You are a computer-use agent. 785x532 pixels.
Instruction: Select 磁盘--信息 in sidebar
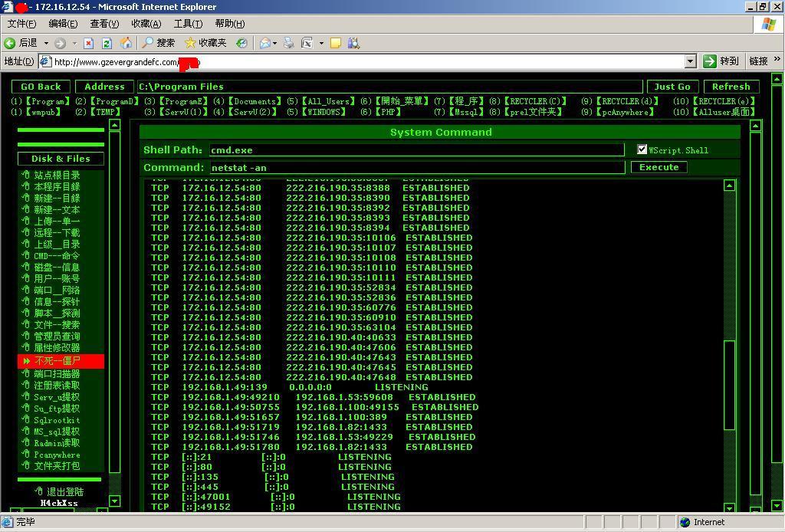pyautogui.click(x=57, y=268)
